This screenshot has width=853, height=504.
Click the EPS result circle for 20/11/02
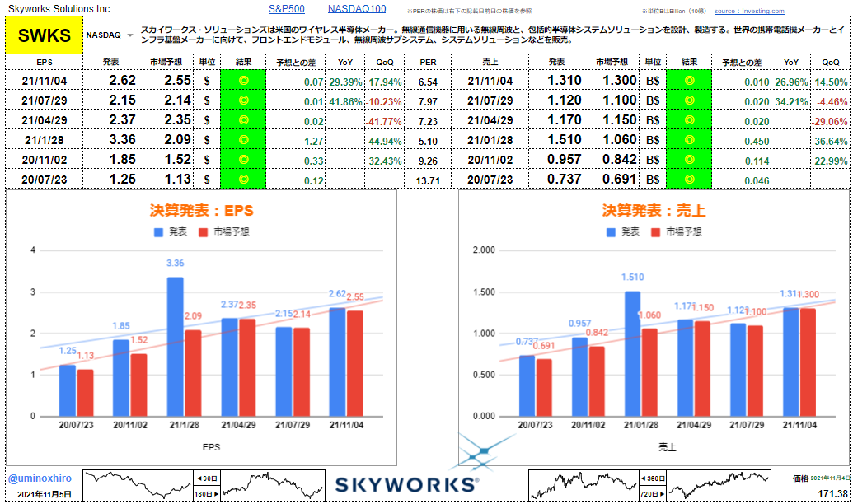[x=243, y=159]
